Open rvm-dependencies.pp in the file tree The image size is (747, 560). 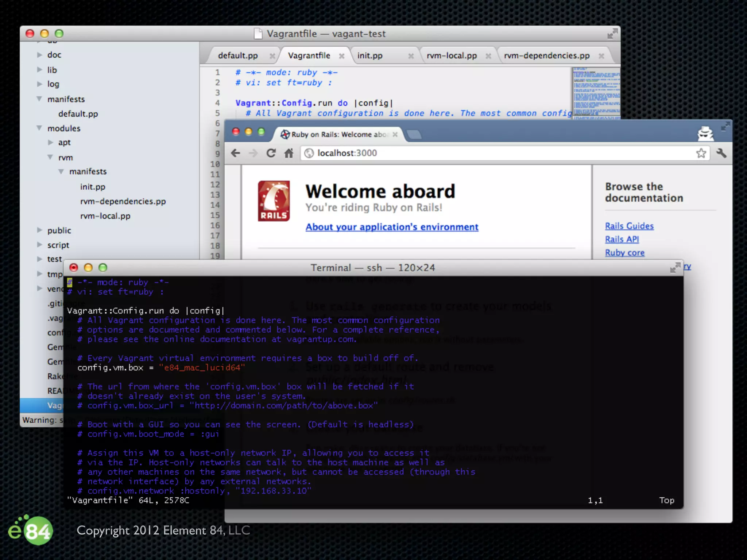pos(123,201)
